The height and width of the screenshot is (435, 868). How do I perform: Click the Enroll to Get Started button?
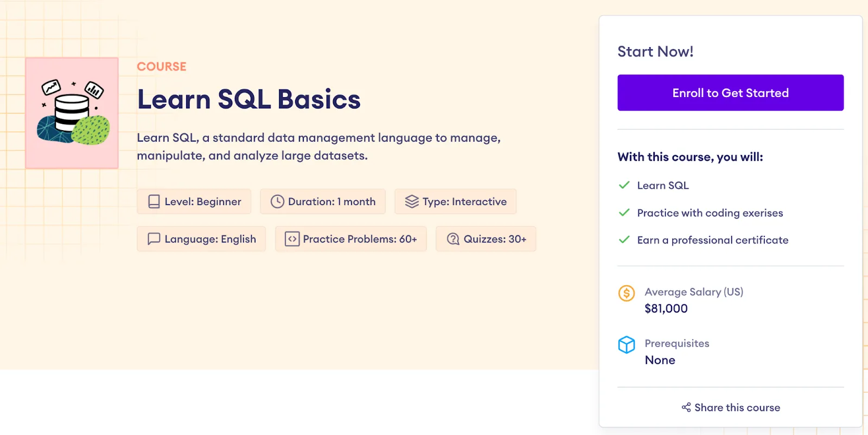(x=730, y=93)
